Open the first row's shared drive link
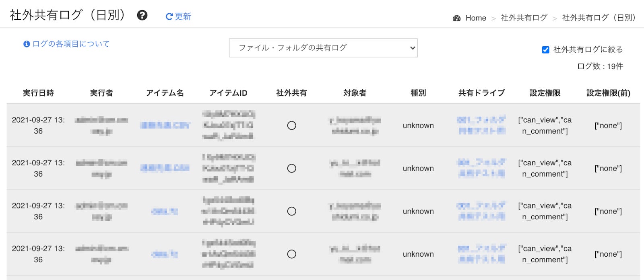Screen dimensions: 644x280 click(481, 126)
